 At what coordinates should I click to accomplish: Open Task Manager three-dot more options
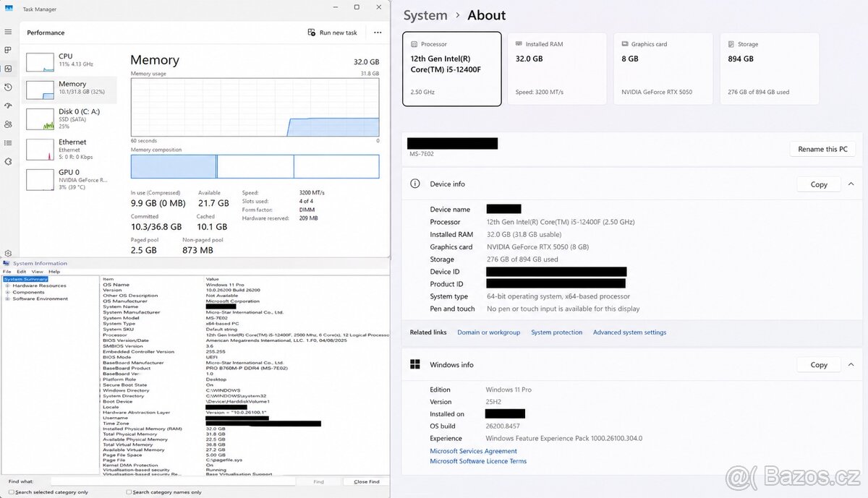(378, 33)
